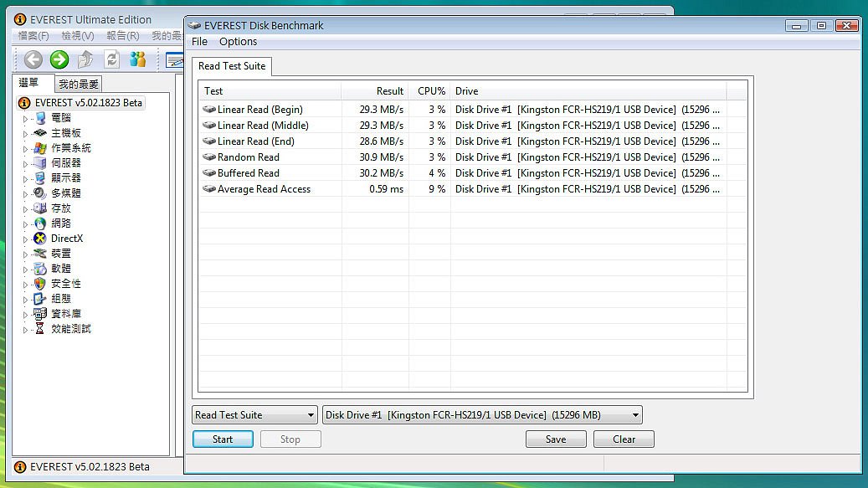Open the Read Test Suite dropdown
Viewport: 868px width, 488px height.
[254, 415]
